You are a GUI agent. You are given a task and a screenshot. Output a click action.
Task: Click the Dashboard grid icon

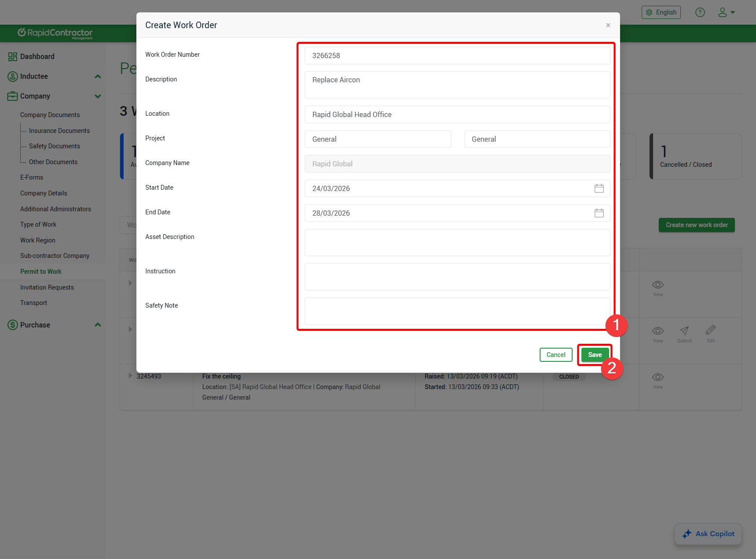[x=12, y=57]
